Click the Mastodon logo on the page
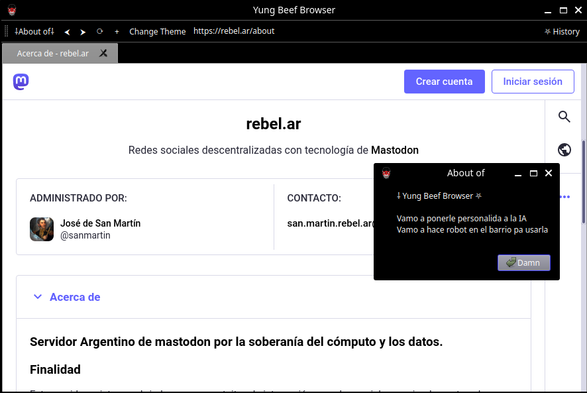Screen dimensions: 587x393 tap(21, 82)
